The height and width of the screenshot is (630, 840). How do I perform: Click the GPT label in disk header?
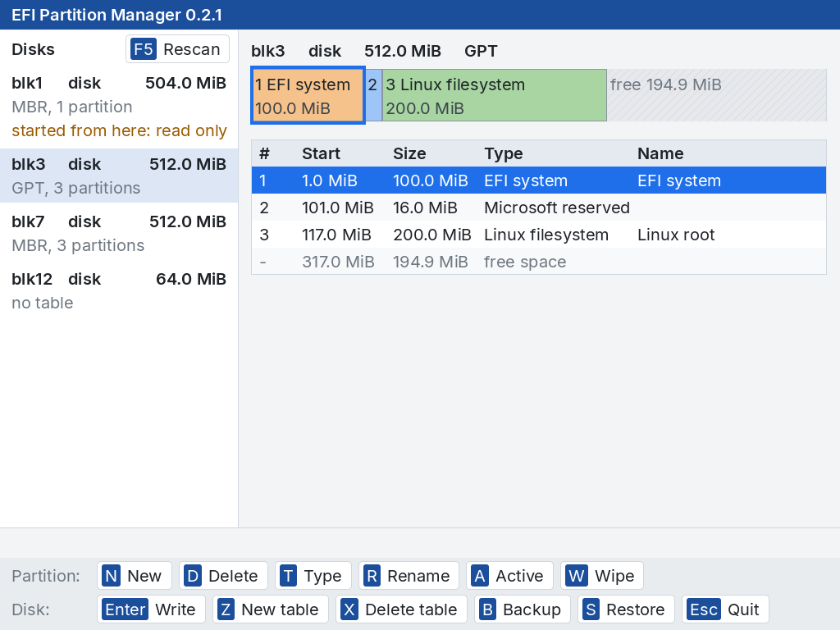(x=481, y=51)
